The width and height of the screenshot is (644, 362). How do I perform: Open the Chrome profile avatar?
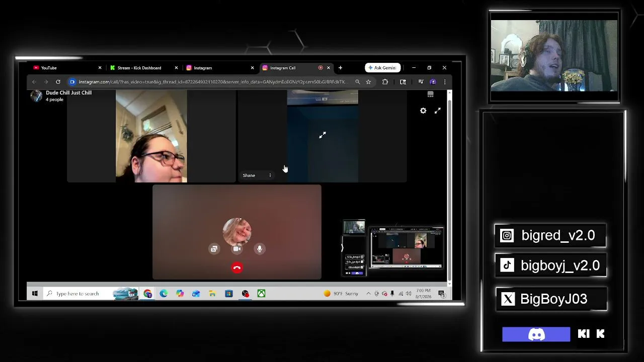(433, 82)
